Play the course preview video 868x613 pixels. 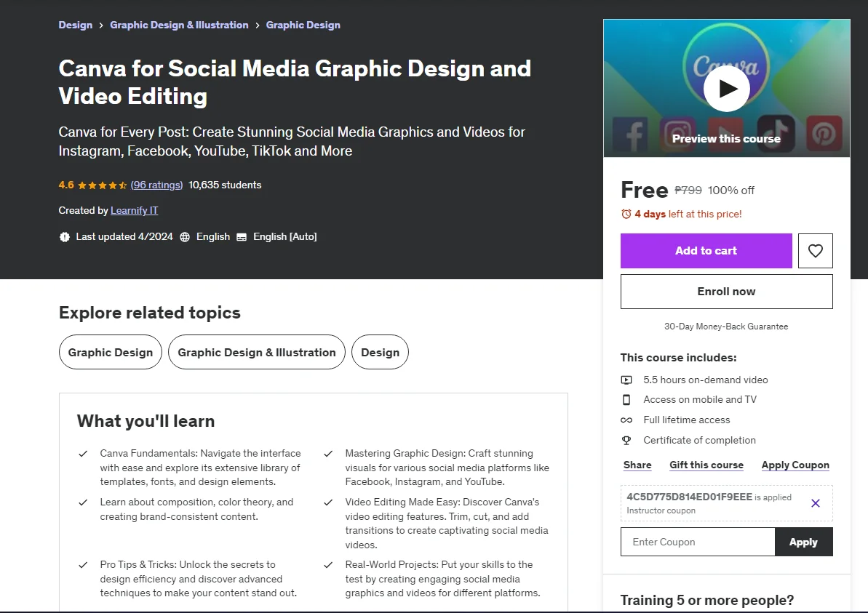726,89
